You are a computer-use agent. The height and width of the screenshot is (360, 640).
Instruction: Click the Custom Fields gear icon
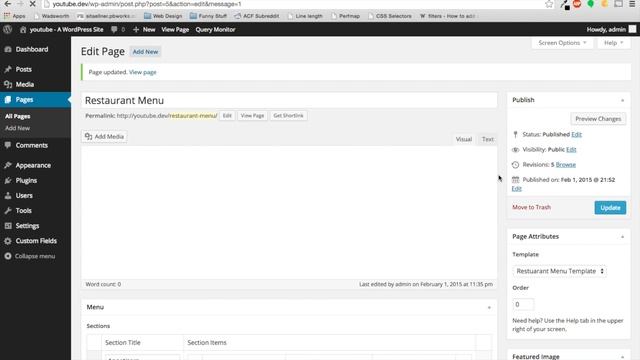[x=8, y=241]
